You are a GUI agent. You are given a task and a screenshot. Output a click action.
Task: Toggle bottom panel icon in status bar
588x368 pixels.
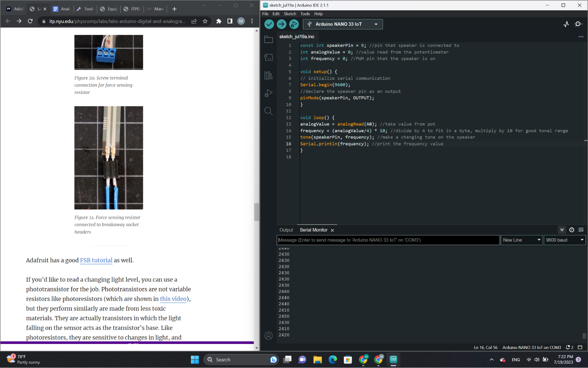[580, 347]
